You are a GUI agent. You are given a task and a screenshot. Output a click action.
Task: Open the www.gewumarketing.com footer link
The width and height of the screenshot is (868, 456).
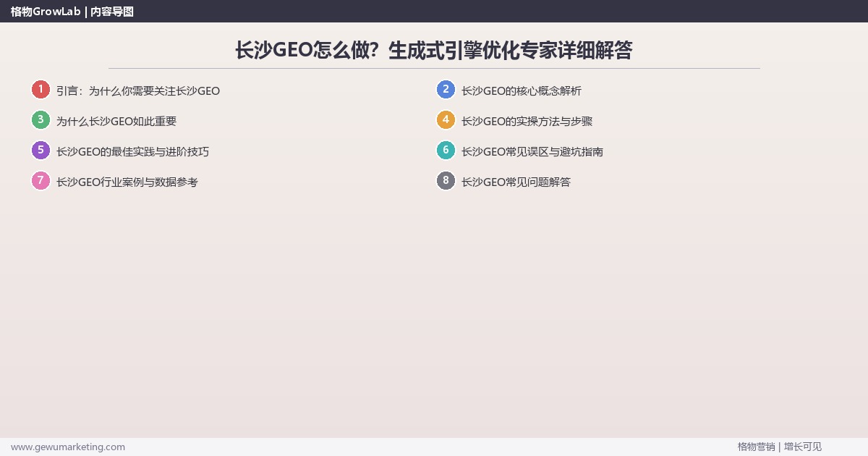(x=68, y=447)
